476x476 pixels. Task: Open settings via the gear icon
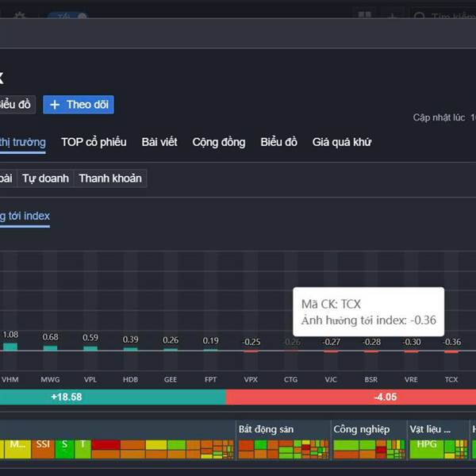coord(20,17)
